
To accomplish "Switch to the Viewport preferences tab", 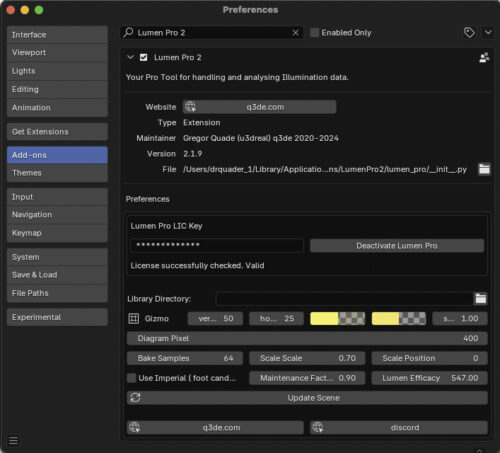I will pyautogui.click(x=57, y=52).
